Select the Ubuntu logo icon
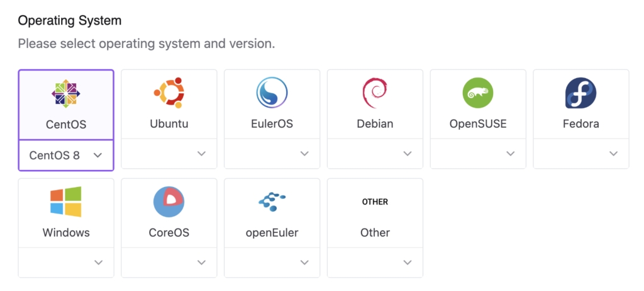Image resolution: width=644 pixels, height=291 pixels. (169, 93)
